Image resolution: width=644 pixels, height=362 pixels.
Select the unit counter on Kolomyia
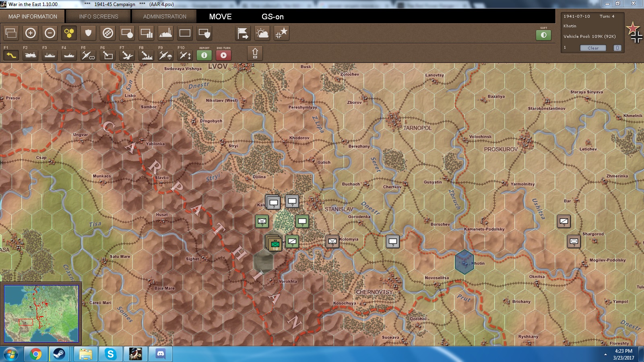click(332, 241)
